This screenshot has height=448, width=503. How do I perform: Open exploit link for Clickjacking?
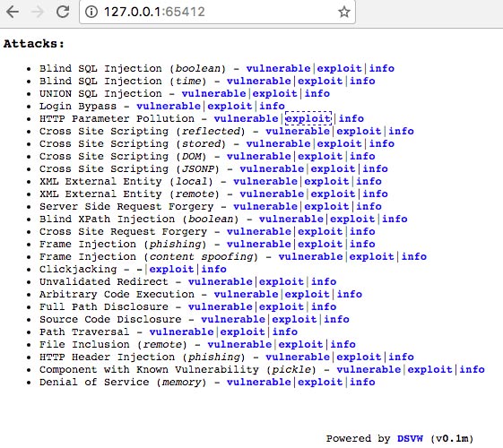tap(171, 269)
